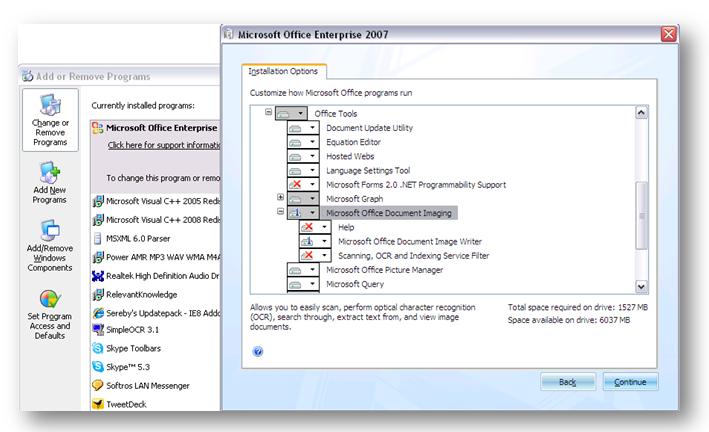Viewport: 709px width, 432px height.
Task: Click the Realtek High Definition Audio icon
Action: tap(98, 276)
